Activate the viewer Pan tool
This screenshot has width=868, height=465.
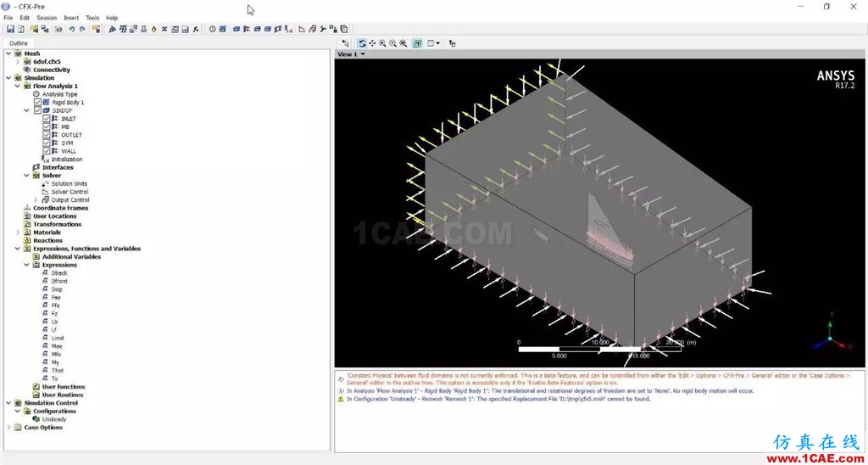372,43
